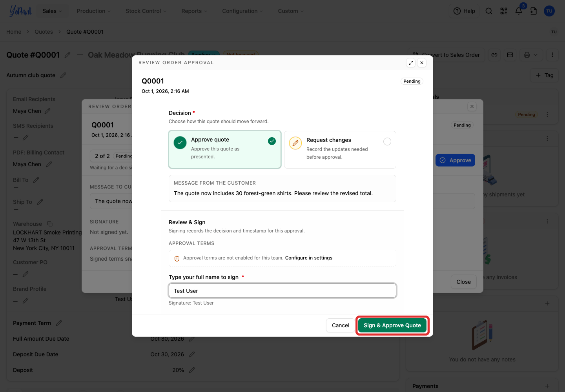565x392 pixels.
Task: Edit Deposit 20% pencil icon
Action: coord(192,370)
